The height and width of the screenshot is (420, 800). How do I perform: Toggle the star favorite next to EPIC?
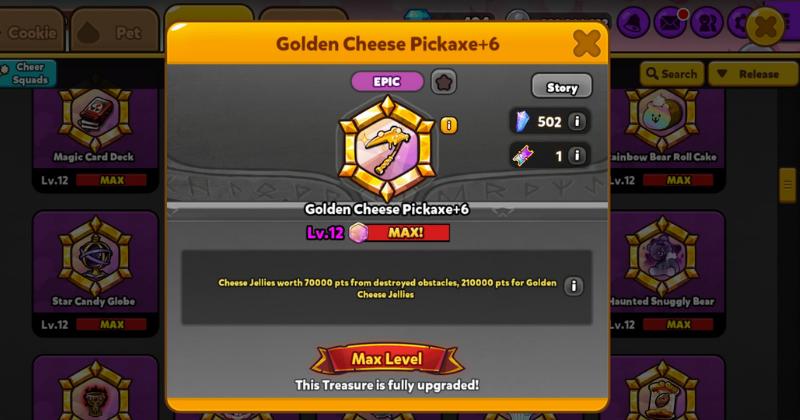pyautogui.click(x=443, y=82)
